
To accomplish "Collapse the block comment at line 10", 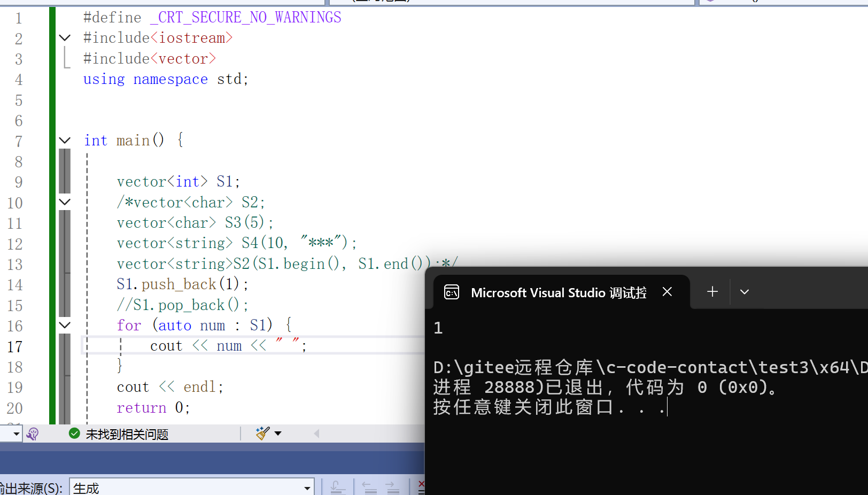I will pyautogui.click(x=65, y=202).
